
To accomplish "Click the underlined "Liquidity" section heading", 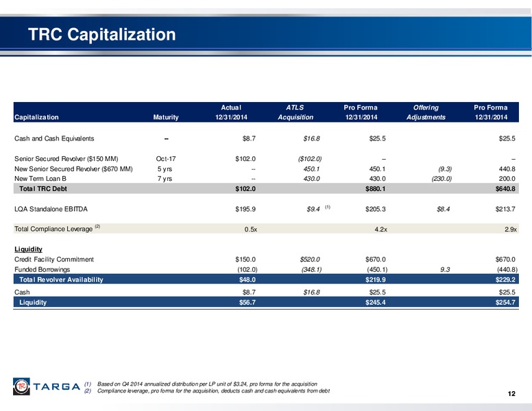I will click(28, 249).
